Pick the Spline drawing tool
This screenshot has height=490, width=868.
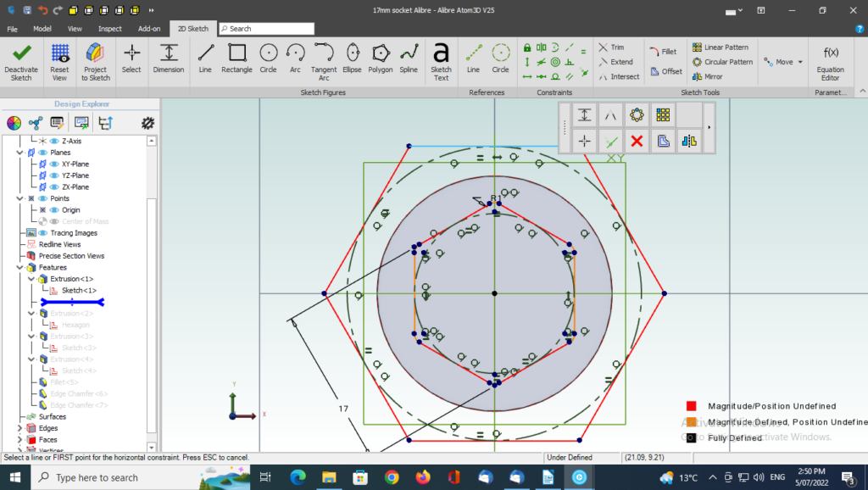409,58
